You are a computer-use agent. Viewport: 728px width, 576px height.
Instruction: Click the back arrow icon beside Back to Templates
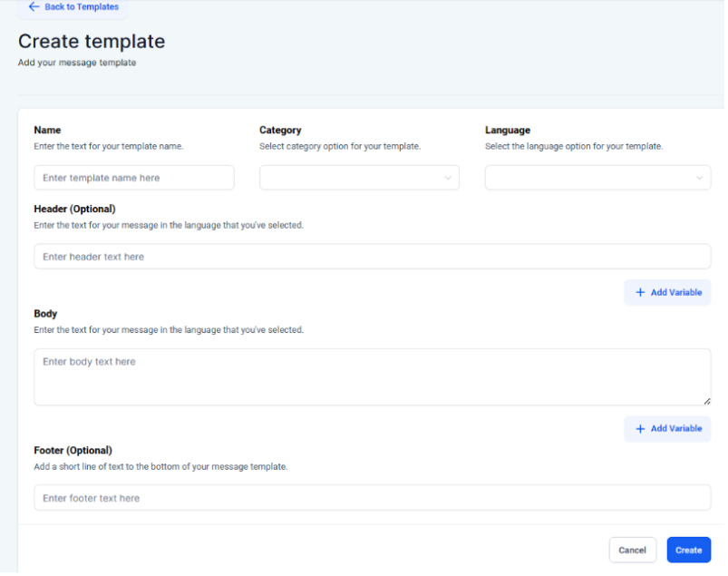click(x=34, y=7)
